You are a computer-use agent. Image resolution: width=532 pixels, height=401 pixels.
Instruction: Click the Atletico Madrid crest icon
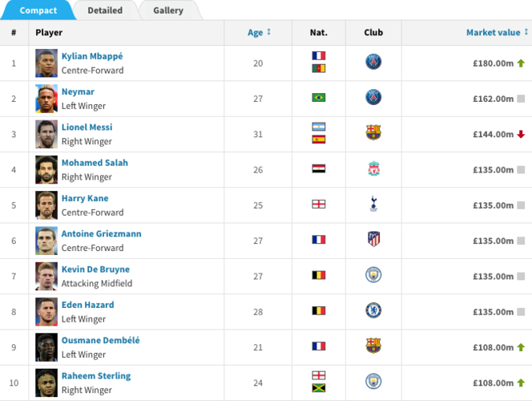[373, 239]
